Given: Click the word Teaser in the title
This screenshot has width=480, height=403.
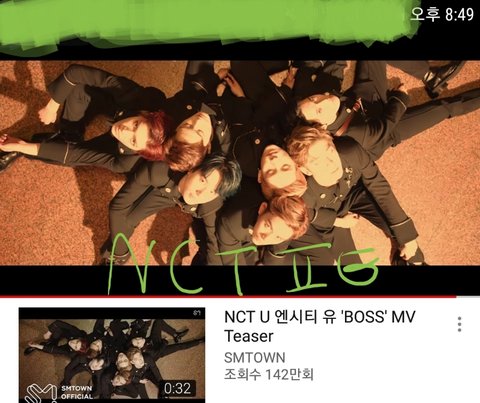Looking at the screenshot, I should coord(249,336).
